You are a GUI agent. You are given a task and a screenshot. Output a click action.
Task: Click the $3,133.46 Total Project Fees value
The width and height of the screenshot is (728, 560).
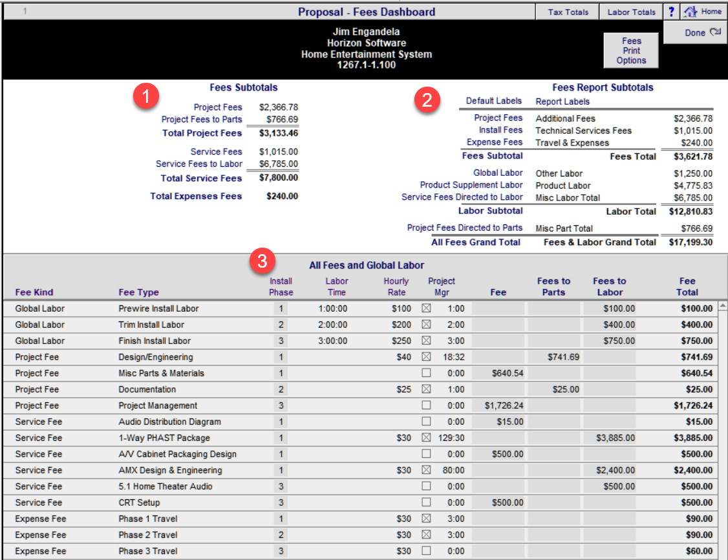[x=279, y=133]
